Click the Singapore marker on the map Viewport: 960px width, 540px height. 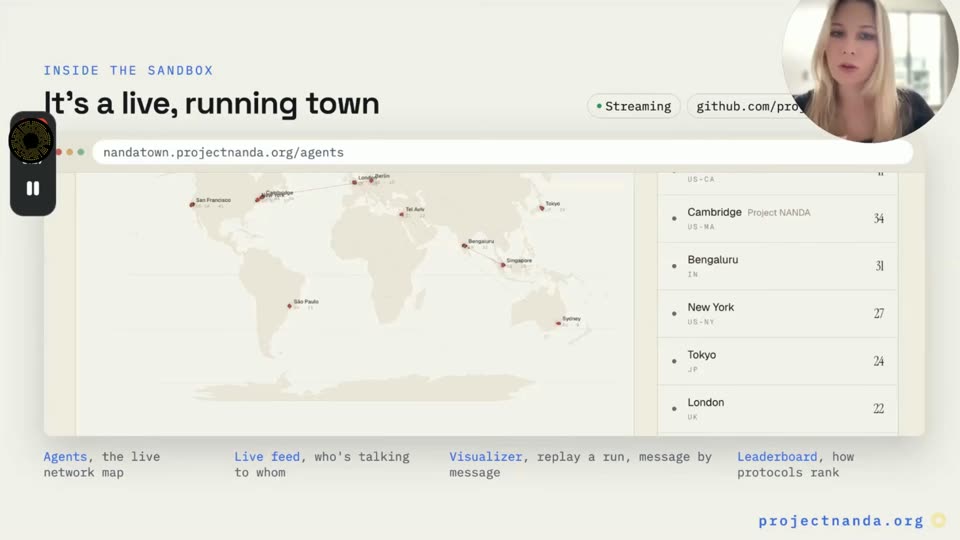coord(503,265)
